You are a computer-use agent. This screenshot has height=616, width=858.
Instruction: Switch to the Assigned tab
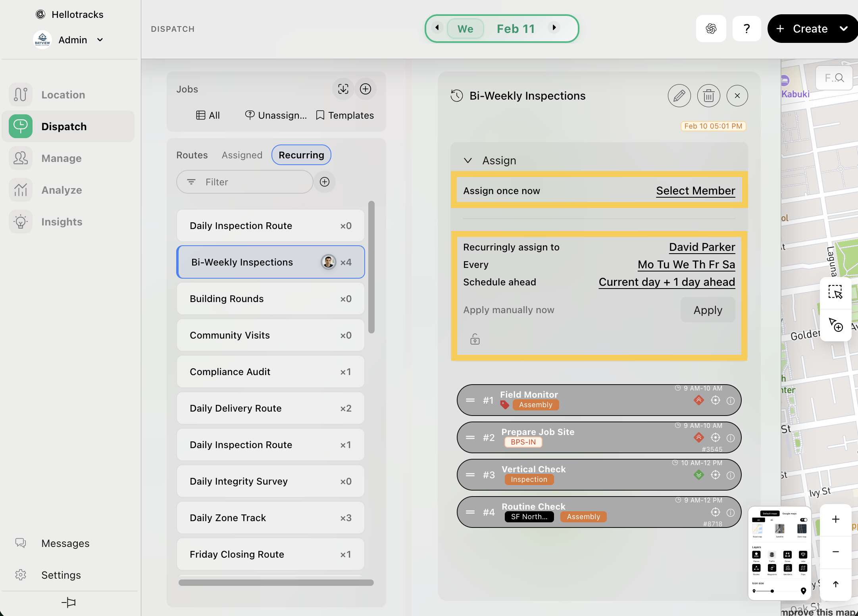tap(242, 155)
